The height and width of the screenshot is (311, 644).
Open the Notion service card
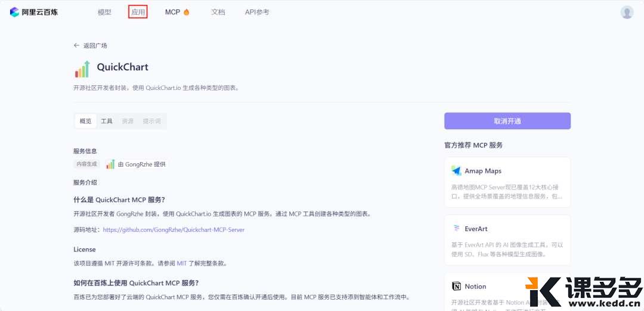click(507, 292)
